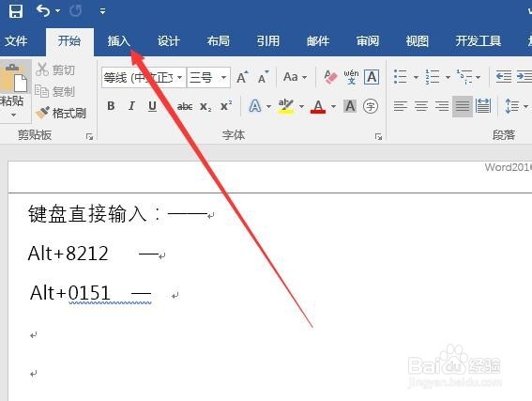Screen dimensions: 532x401
Task: Open the 字体 font dialog launcher
Action: point(378,136)
